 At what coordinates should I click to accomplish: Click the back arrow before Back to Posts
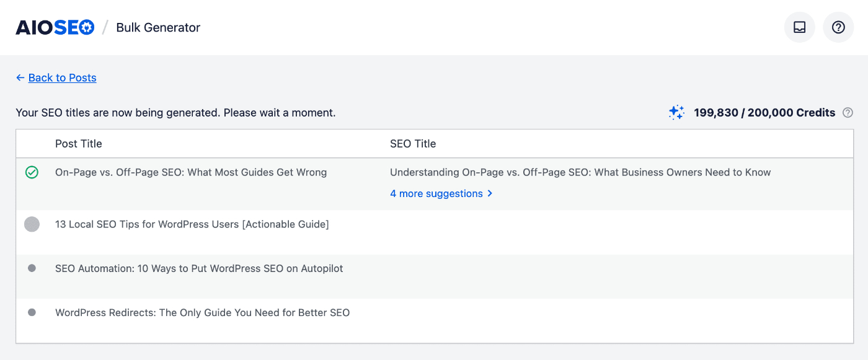[19, 77]
